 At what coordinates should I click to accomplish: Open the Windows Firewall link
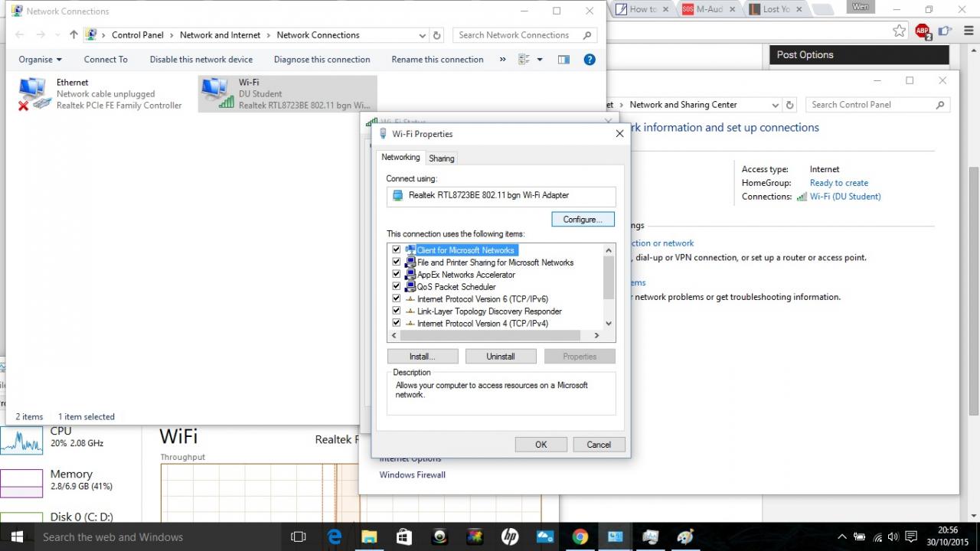413,474
